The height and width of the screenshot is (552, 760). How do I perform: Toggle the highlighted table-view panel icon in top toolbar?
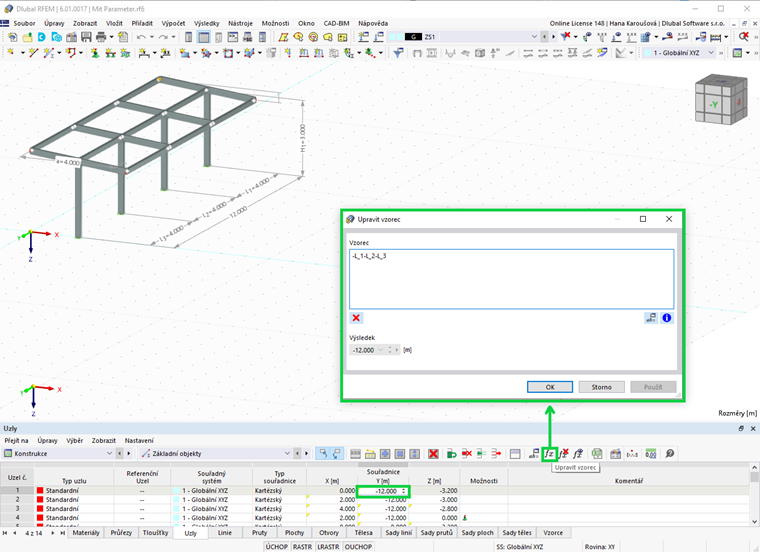[x=204, y=37]
